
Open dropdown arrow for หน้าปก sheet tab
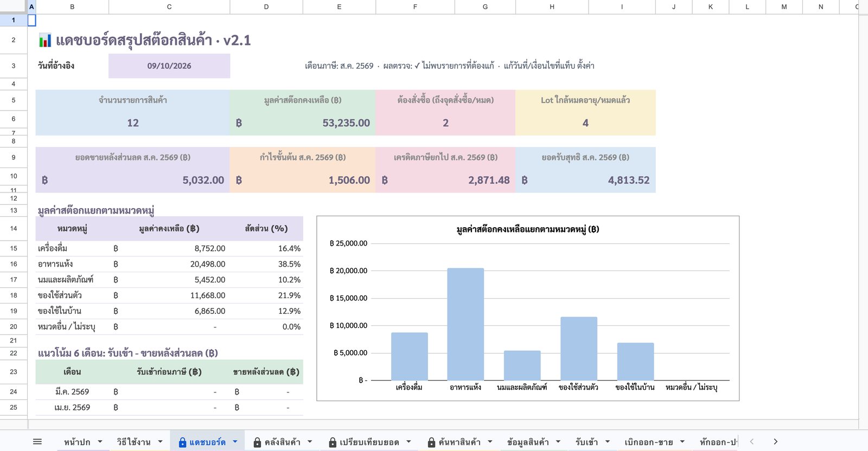(x=100, y=442)
